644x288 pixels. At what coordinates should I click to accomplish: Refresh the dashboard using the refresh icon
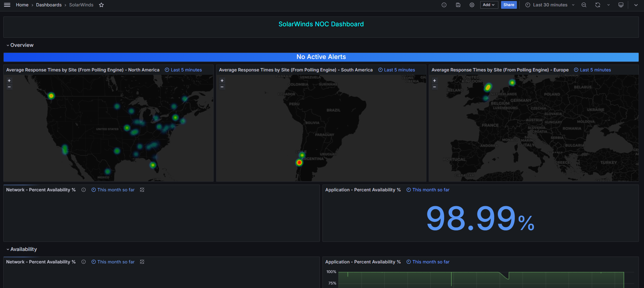coord(598,5)
